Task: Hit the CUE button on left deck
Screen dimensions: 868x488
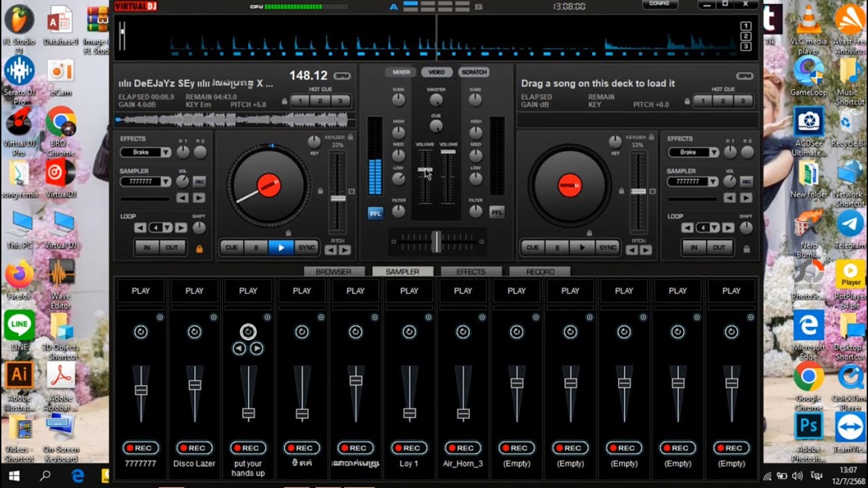Action: (231, 247)
